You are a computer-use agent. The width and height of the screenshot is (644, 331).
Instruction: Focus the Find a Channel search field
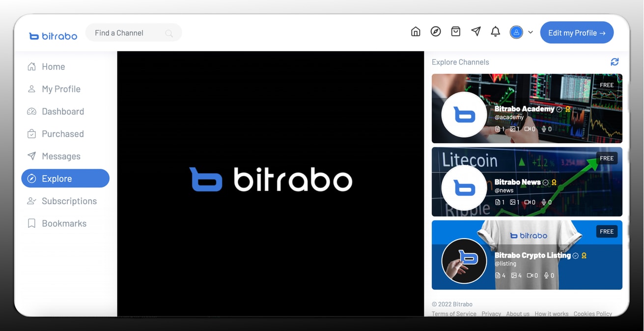127,33
